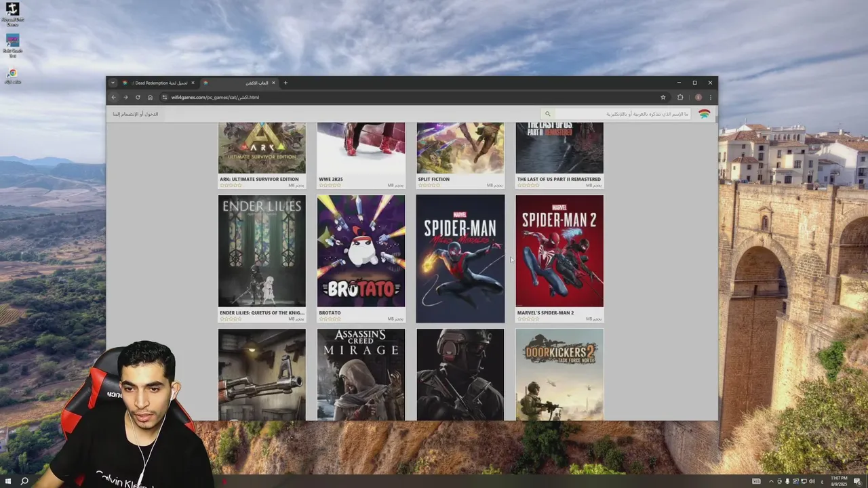Open Assassin's Creed Mirage cover
Viewport: 868px width, 488px height.
coord(361,374)
